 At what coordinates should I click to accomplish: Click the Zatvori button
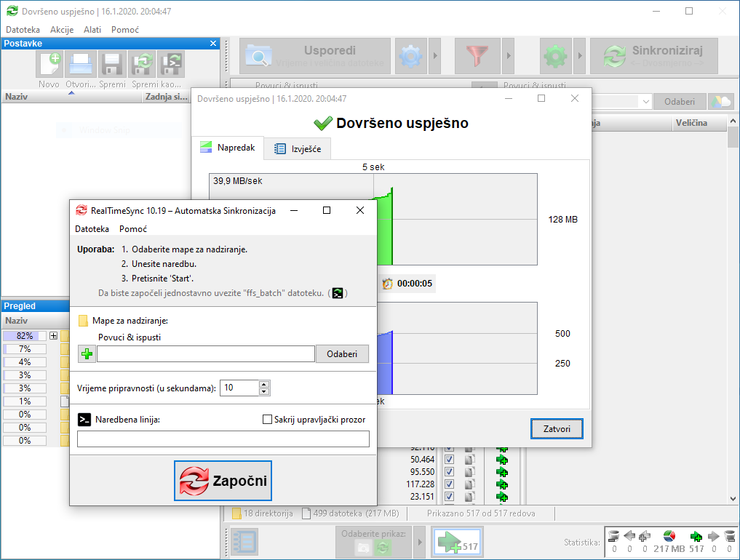click(x=557, y=429)
